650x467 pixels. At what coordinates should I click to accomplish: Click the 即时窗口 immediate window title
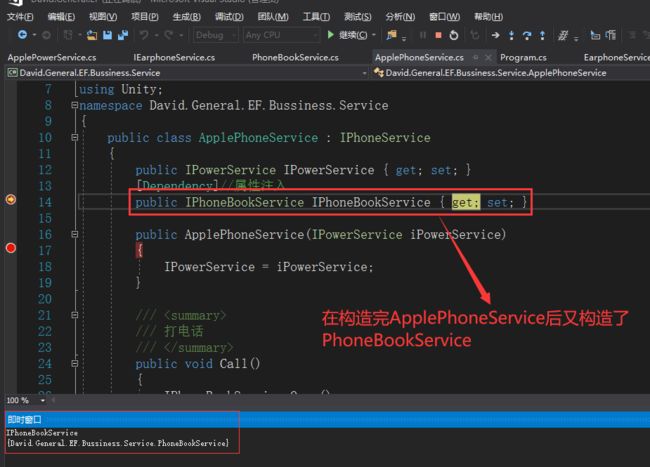24,420
